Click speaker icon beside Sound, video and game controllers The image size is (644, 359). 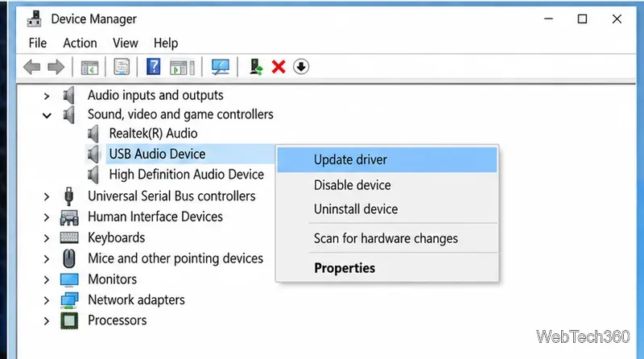pos(68,114)
